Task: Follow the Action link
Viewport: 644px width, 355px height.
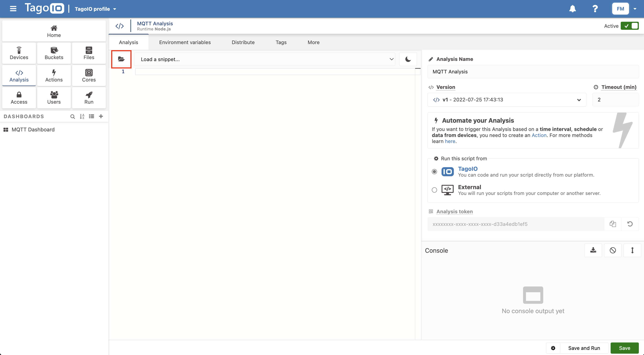Action: click(x=539, y=135)
